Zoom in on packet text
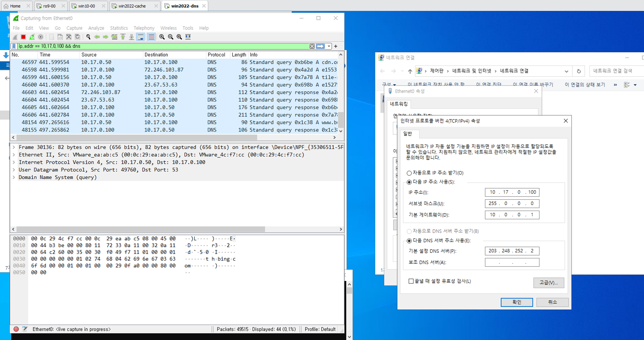This screenshot has width=644, height=340. [x=162, y=37]
